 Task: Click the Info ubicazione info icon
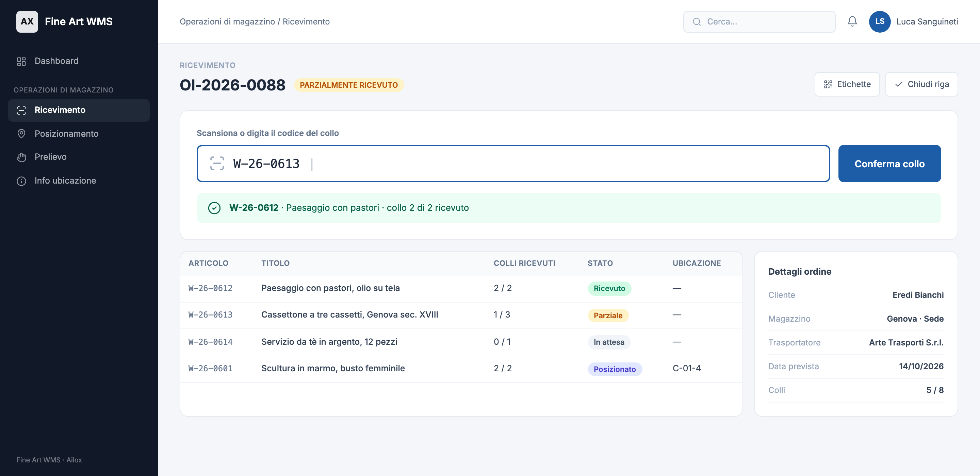21,181
